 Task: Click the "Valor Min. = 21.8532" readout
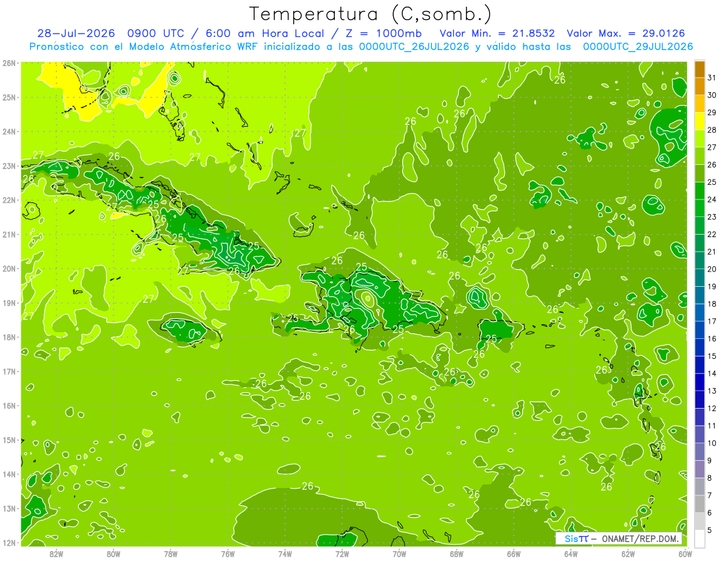tap(497, 33)
